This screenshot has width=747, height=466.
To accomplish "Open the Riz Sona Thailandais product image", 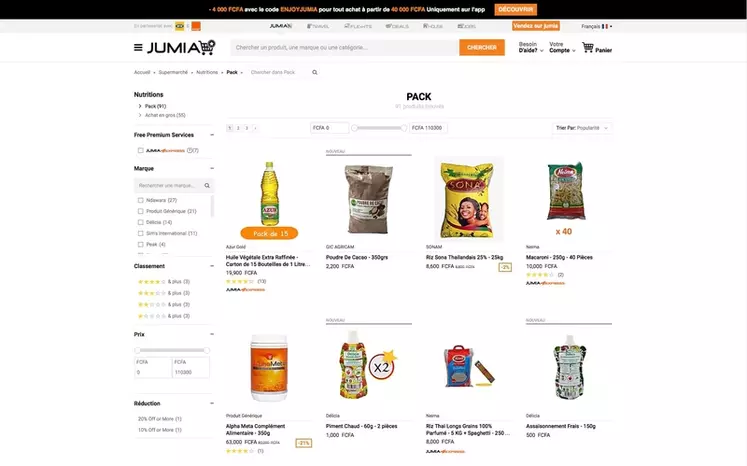I will [x=468, y=198].
